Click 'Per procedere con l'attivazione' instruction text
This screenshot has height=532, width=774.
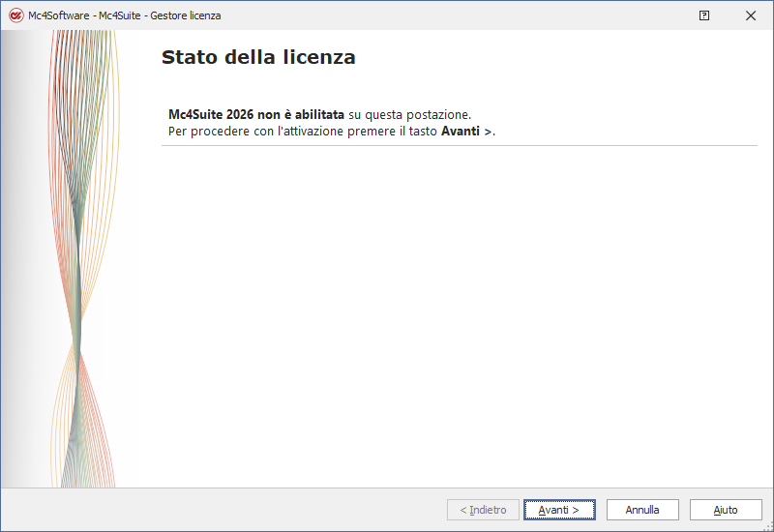(x=252, y=132)
